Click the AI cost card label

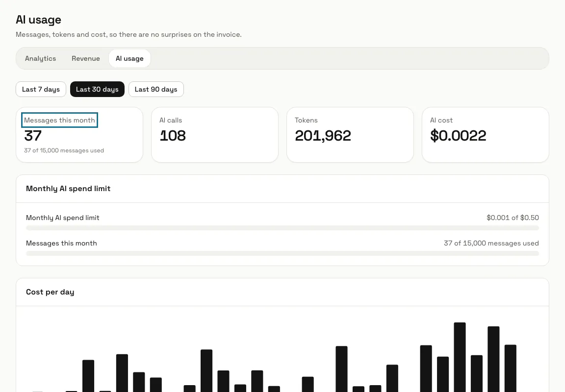[x=441, y=120]
